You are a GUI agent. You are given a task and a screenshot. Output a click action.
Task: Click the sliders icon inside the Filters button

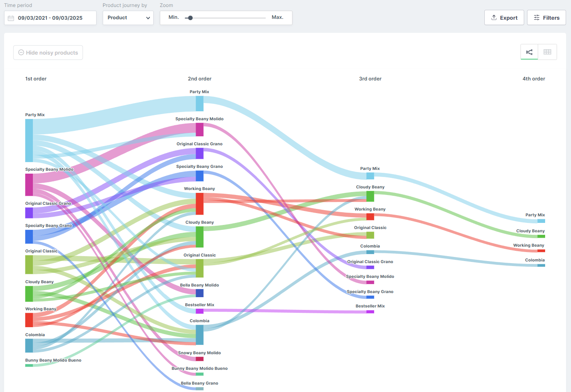536,18
